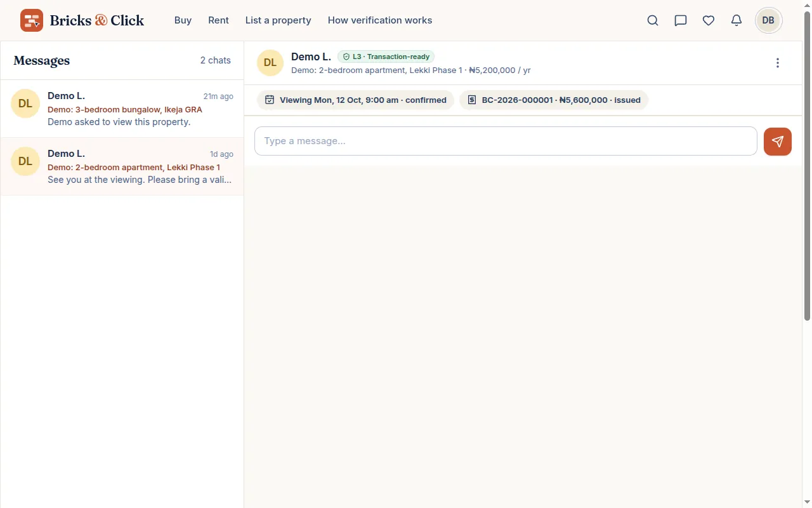Image resolution: width=812 pixels, height=508 pixels.
Task: Click the Type a message input field
Action: coord(506,141)
